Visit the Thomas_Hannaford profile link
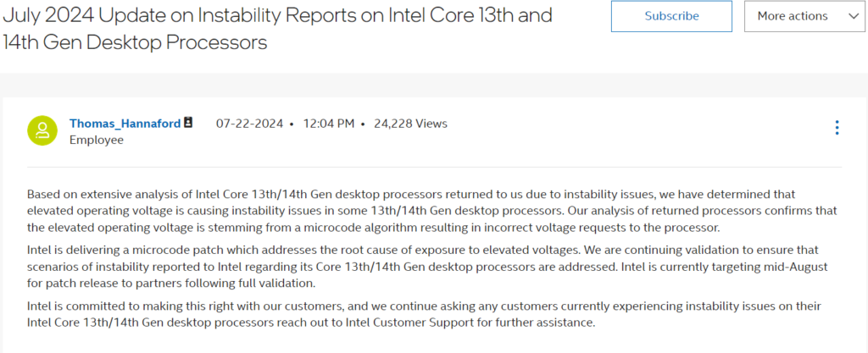 coord(125,124)
